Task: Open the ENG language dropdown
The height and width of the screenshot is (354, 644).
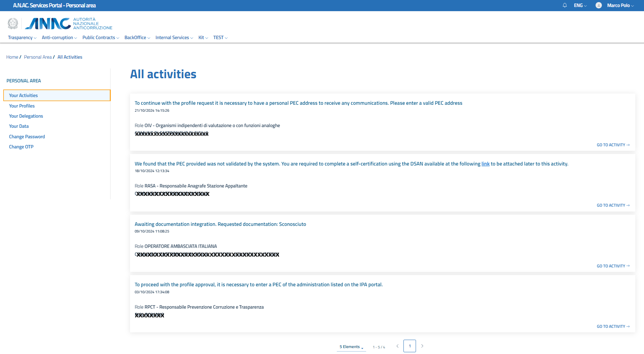Action: click(580, 5)
